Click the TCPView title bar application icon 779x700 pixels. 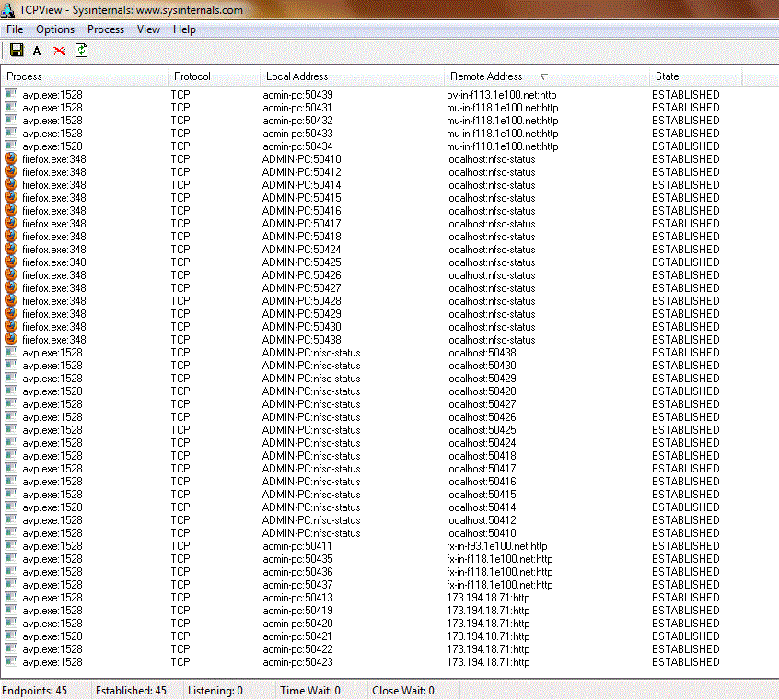[x=8, y=10]
